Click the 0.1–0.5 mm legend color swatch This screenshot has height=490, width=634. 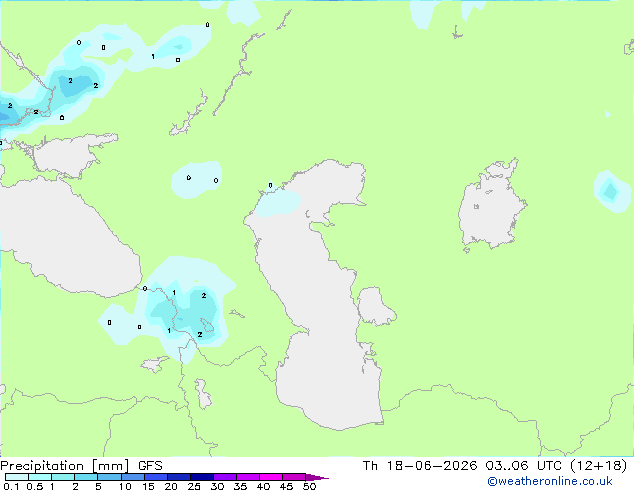point(17,477)
